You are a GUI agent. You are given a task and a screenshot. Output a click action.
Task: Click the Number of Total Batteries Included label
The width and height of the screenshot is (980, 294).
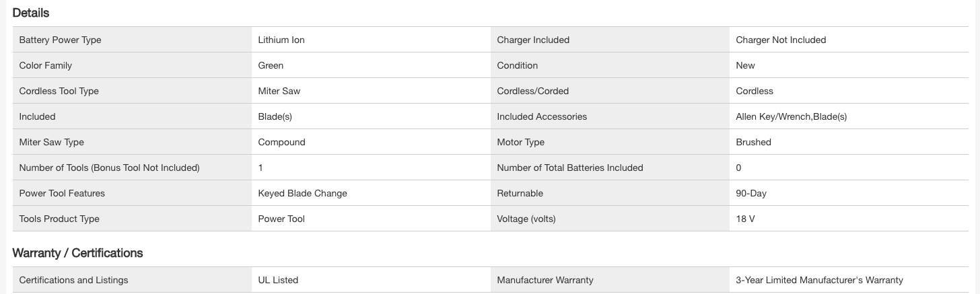pos(569,168)
